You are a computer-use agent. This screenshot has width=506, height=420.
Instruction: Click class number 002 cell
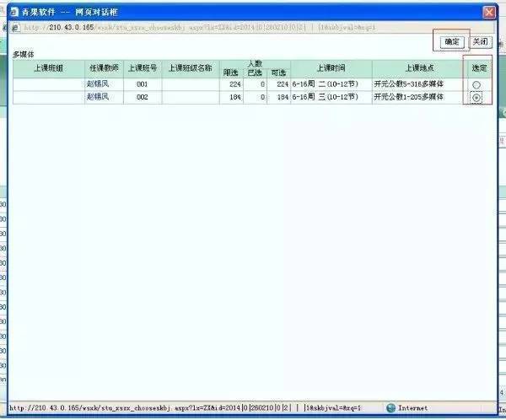click(143, 97)
